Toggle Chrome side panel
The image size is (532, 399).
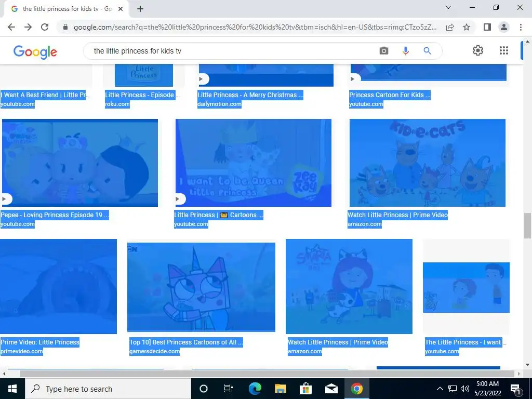pos(487,27)
